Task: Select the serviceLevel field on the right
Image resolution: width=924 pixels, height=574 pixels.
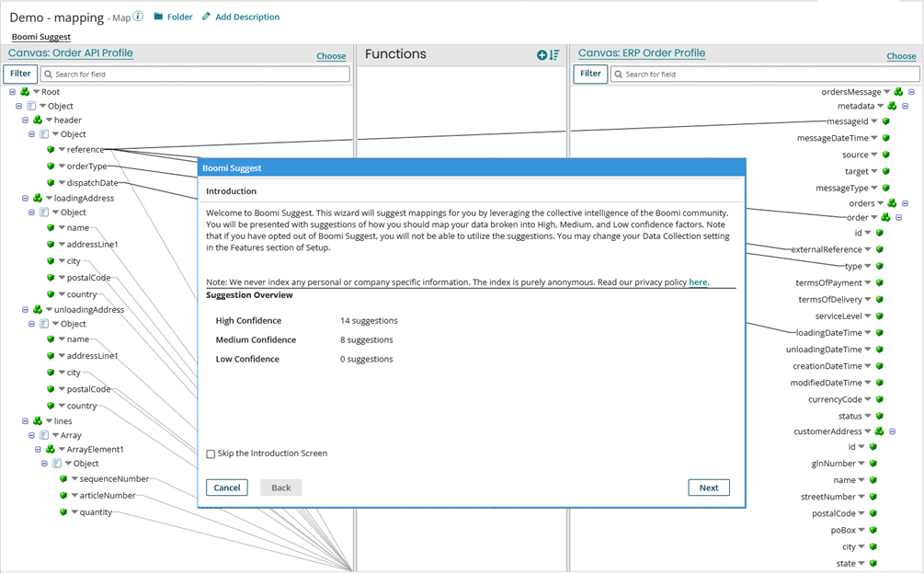Action: coord(838,316)
